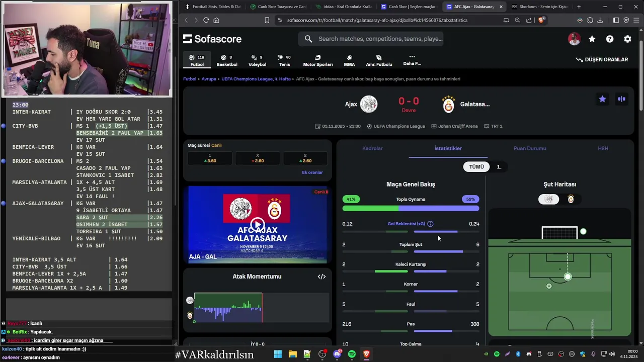Switch to the Kadrolar tab
644x362 pixels.
pyautogui.click(x=372, y=148)
